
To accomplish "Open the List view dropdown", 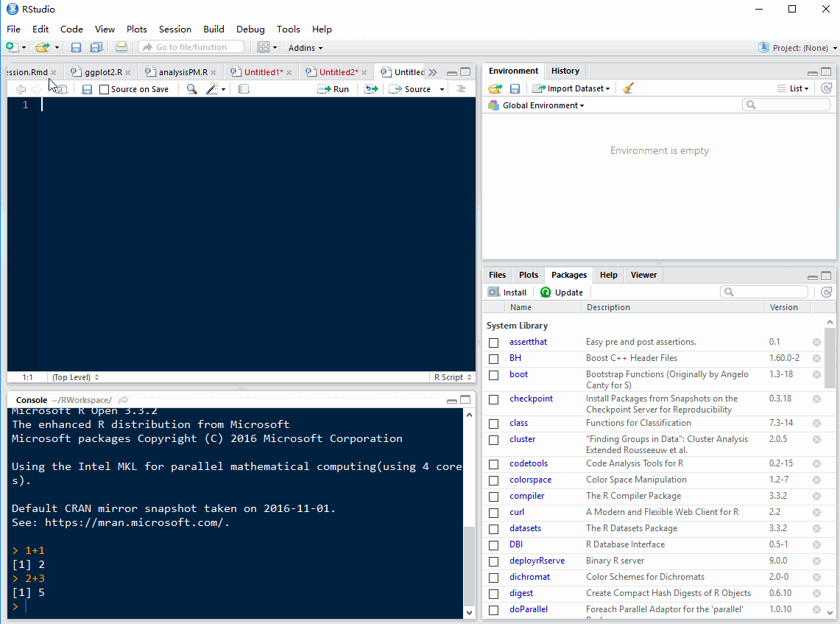I will click(x=793, y=88).
